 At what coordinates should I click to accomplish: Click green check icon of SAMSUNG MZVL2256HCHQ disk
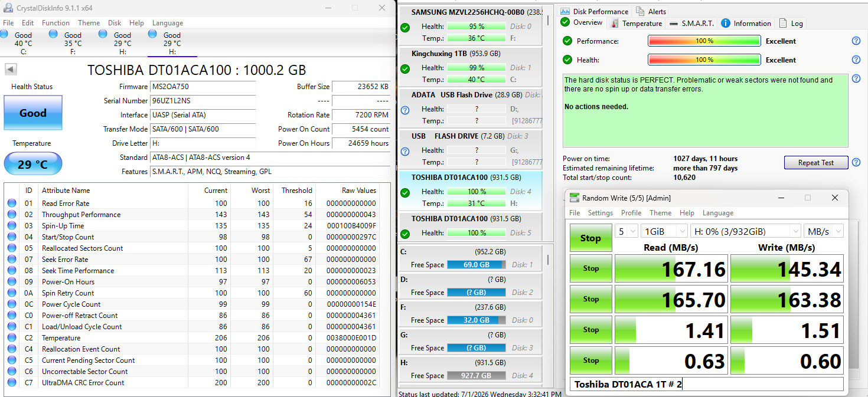pyautogui.click(x=405, y=28)
